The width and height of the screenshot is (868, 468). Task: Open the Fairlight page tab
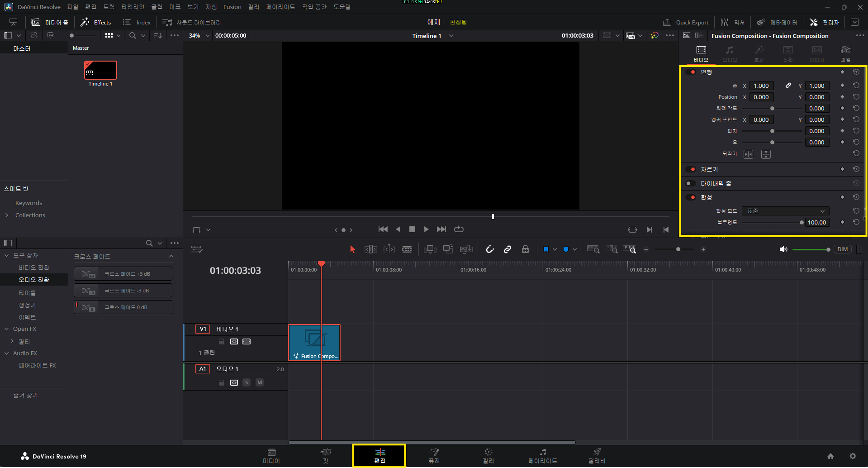coord(543,456)
